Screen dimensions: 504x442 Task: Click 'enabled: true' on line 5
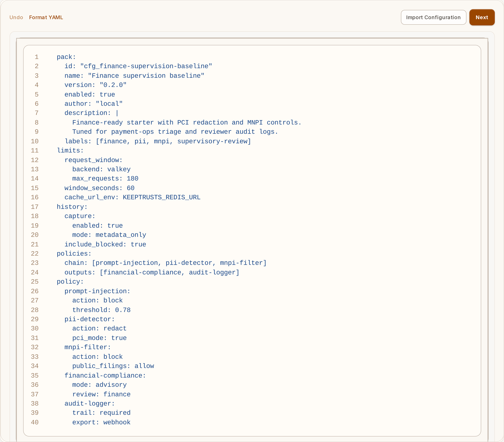[x=90, y=95]
